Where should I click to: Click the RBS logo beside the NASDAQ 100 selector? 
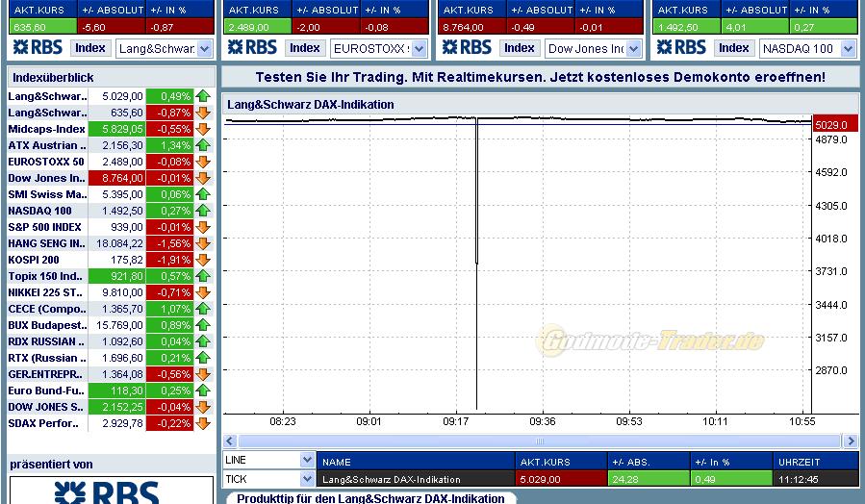pos(681,48)
